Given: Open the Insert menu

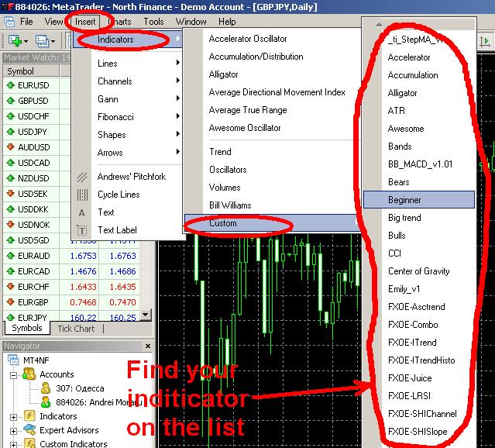Looking at the screenshot, I should pos(85,22).
